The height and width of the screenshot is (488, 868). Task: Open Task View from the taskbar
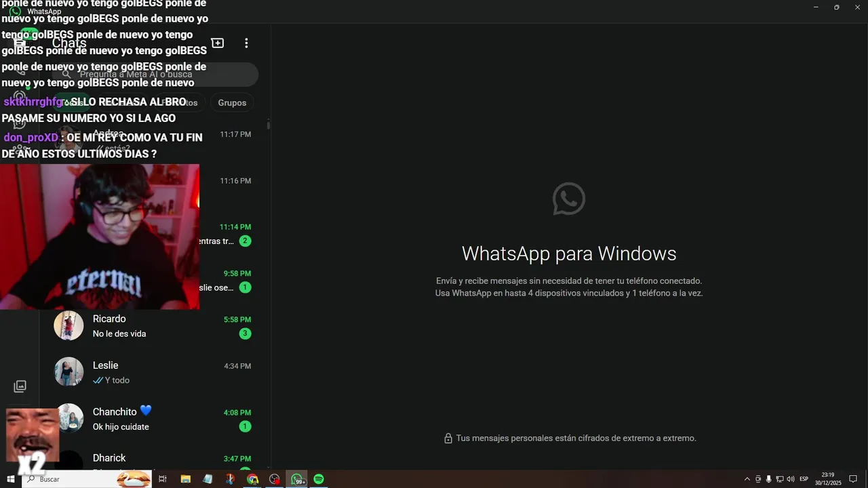click(163, 479)
